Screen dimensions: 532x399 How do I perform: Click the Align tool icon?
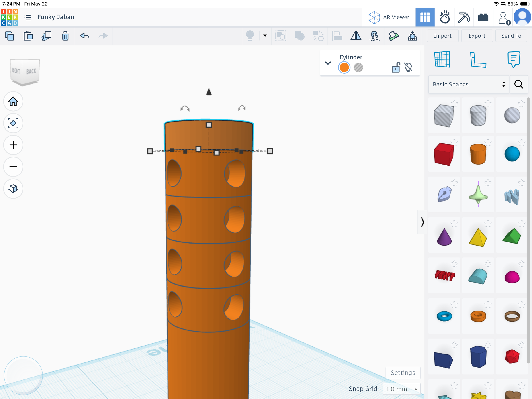point(337,36)
